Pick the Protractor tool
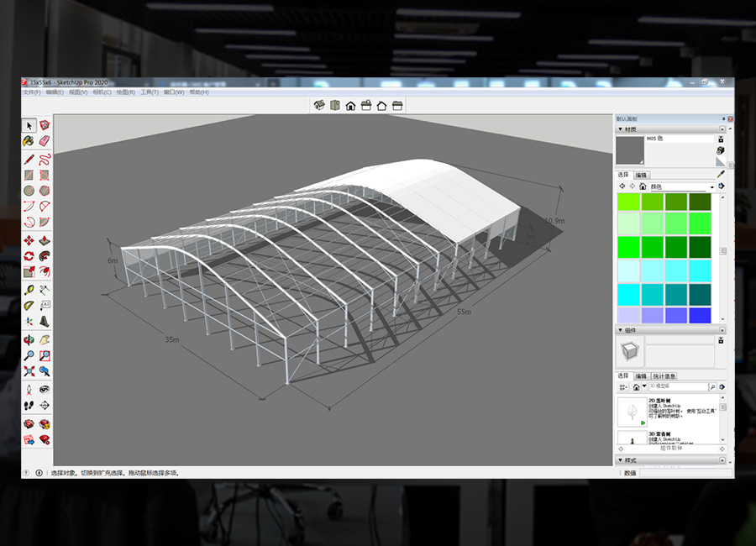 [29, 305]
